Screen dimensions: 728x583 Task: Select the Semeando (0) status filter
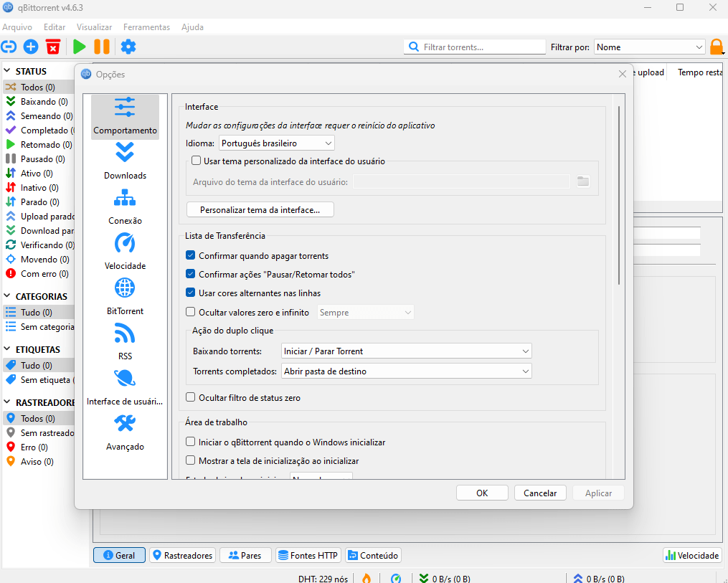tap(39, 116)
